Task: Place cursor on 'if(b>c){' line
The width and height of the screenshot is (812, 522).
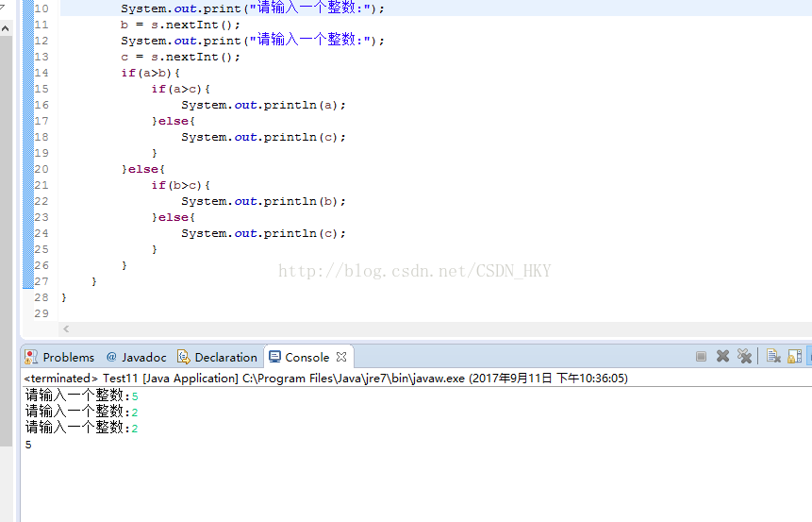Action: click(180, 186)
